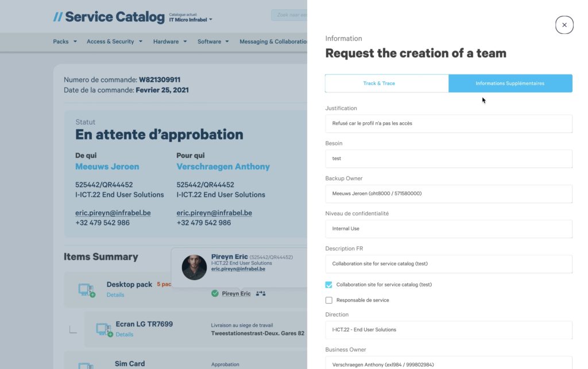The width and height of the screenshot is (588, 369).
Task: Check the Responsable de service checkbox
Action: pos(329,300)
